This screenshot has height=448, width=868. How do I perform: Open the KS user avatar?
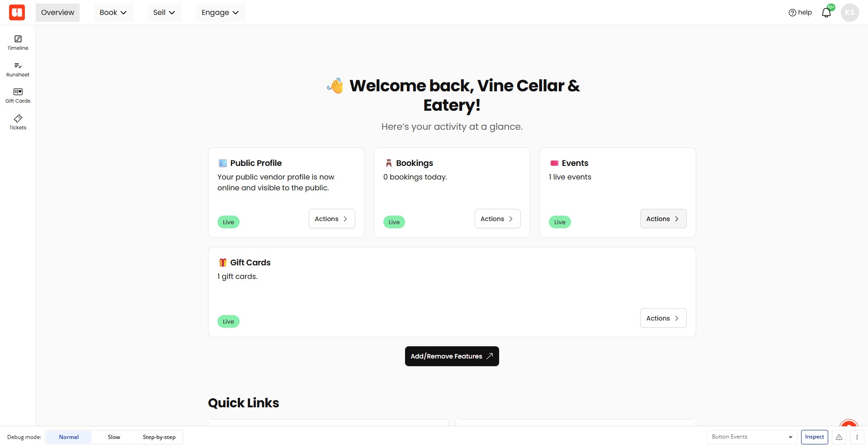click(x=850, y=13)
